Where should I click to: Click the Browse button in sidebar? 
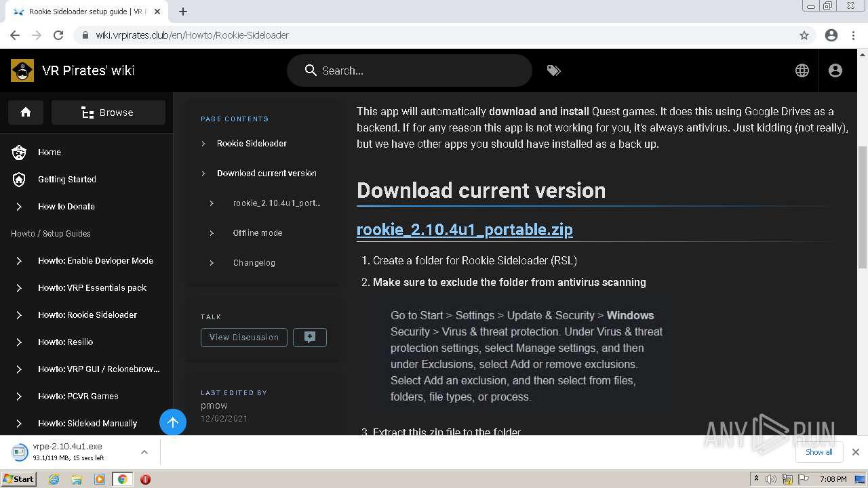click(x=108, y=113)
